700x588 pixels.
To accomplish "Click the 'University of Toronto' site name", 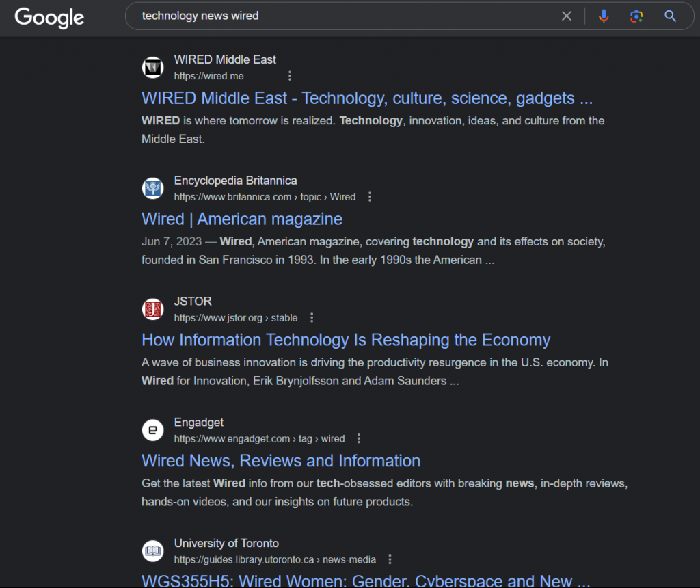I will (226, 544).
